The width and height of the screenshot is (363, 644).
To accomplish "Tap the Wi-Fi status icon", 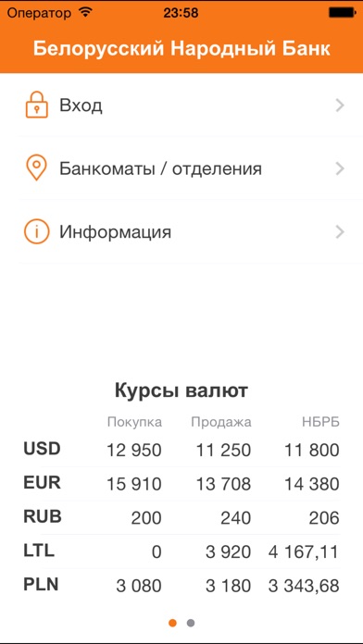I will click(84, 12).
